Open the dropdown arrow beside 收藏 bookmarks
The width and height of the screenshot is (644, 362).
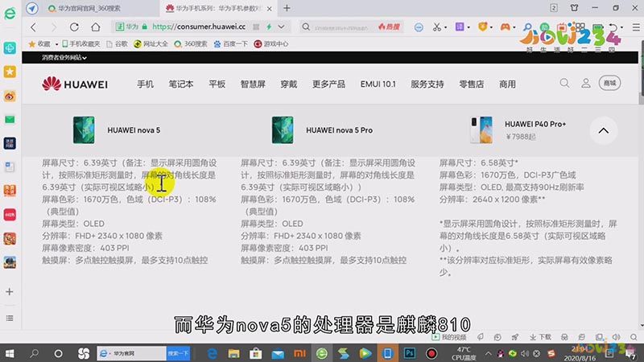[x=56, y=44]
